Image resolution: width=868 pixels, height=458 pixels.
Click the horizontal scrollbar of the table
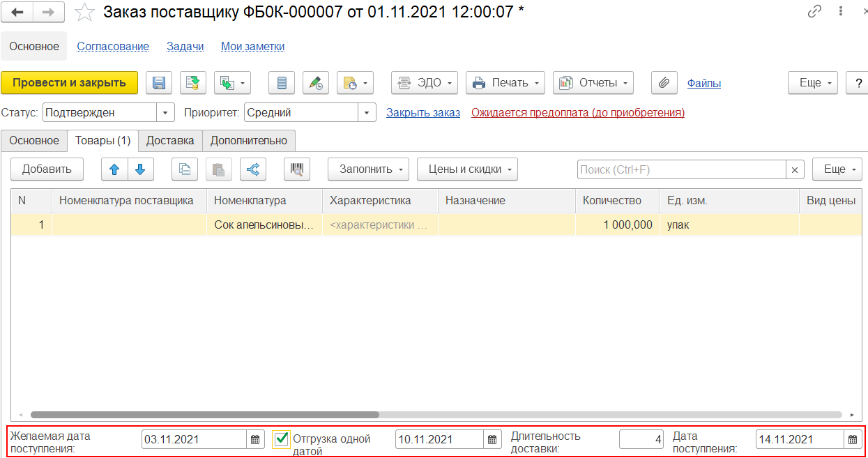(x=205, y=414)
